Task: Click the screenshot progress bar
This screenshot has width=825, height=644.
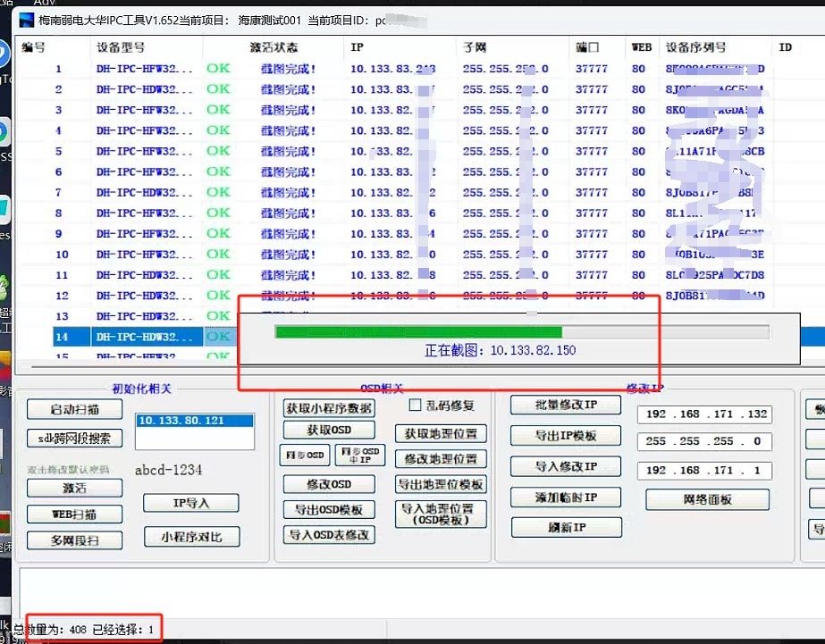Action: [x=522, y=331]
